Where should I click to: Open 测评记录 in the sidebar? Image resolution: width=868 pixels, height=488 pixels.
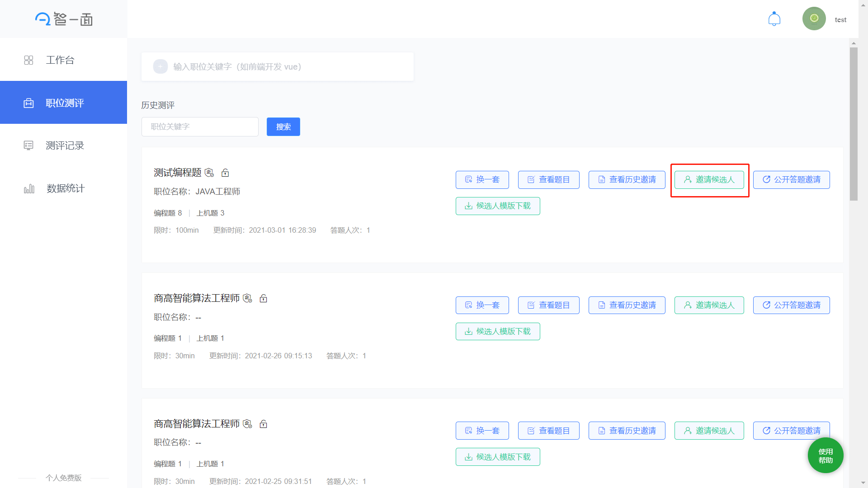63,145
